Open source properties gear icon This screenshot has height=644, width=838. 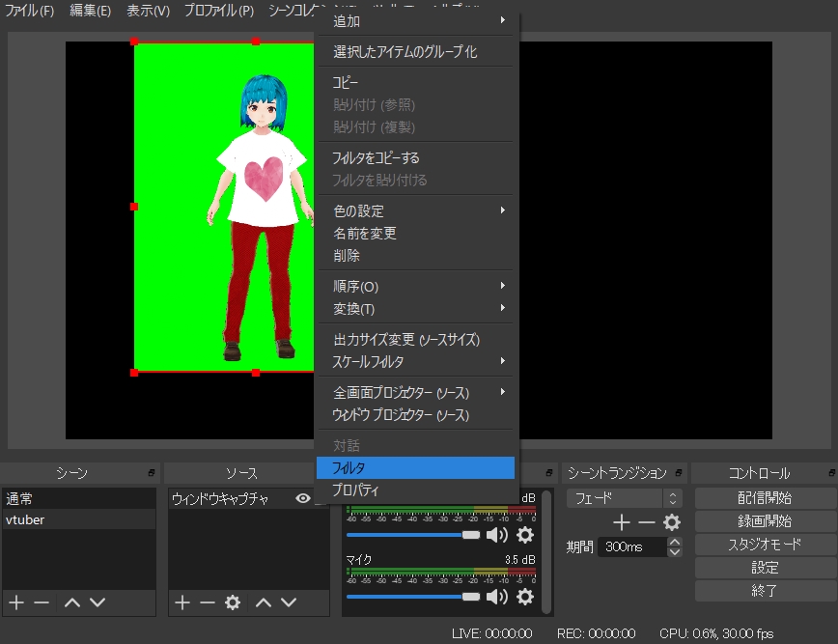(x=233, y=602)
